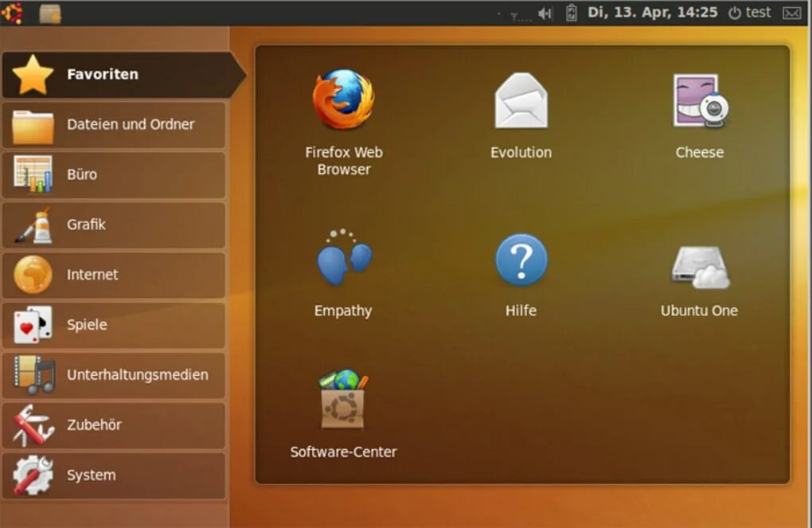Open Unterhaltungsmedien category
812x528 pixels.
(113, 375)
